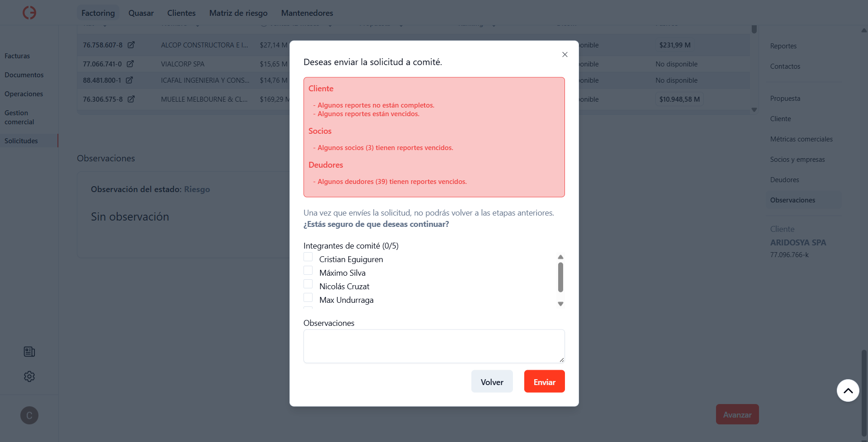The image size is (868, 442).
Task: Open external link icon next to 76.306.575-8
Action: pos(131,99)
